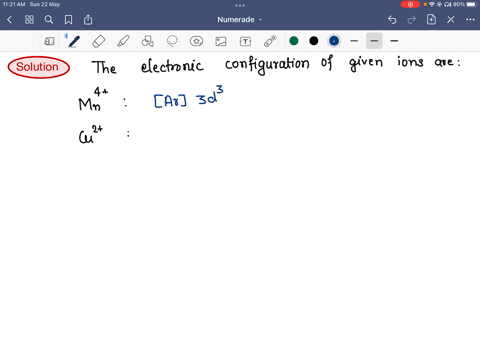Tap the three-dot multitasking control at top

(240, 5)
